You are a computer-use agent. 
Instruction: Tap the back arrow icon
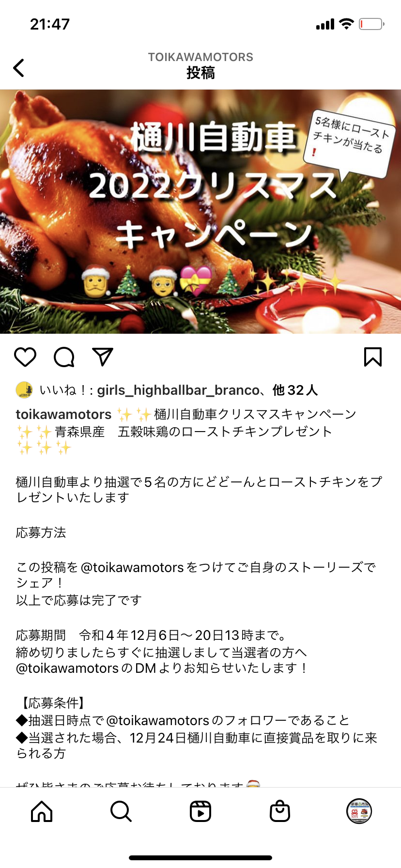(x=19, y=68)
